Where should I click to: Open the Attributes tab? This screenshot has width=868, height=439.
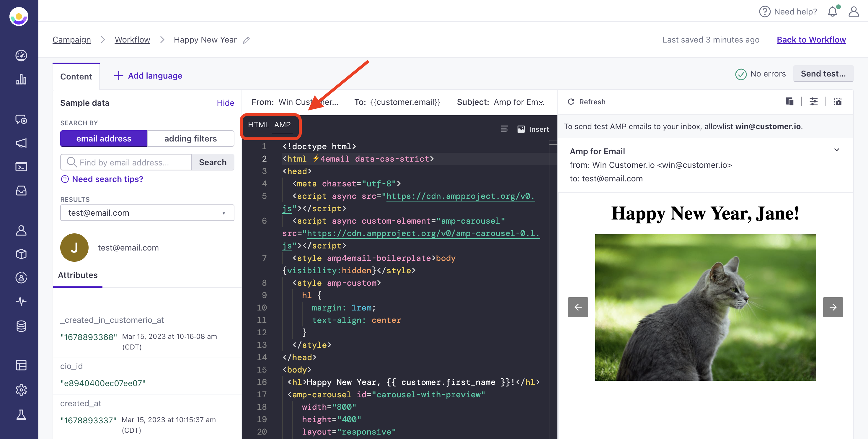coord(77,275)
